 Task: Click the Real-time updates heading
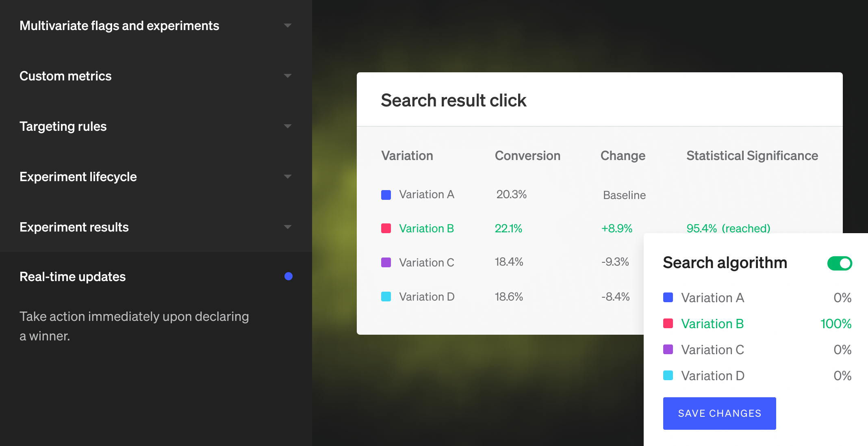73,277
